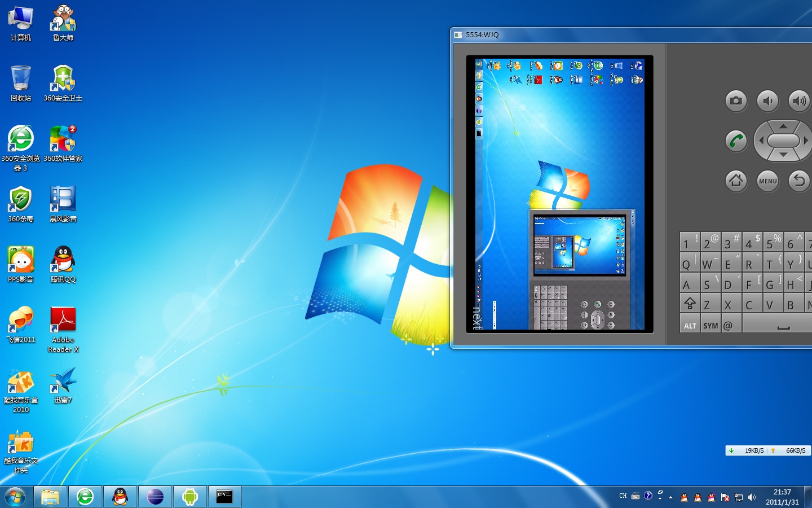This screenshot has width=812, height=508.
Task: Tap the A key on emulator keyboard
Action: pyautogui.click(x=690, y=283)
